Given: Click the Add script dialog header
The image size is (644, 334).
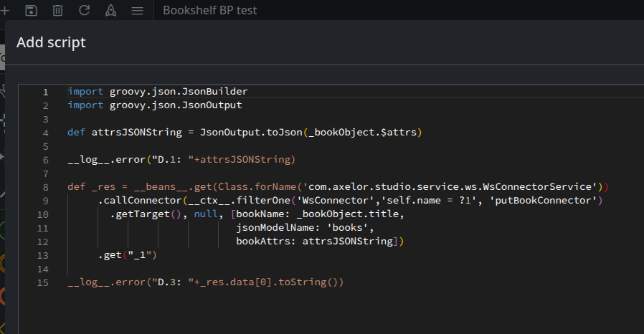Looking at the screenshot, I should (x=51, y=42).
